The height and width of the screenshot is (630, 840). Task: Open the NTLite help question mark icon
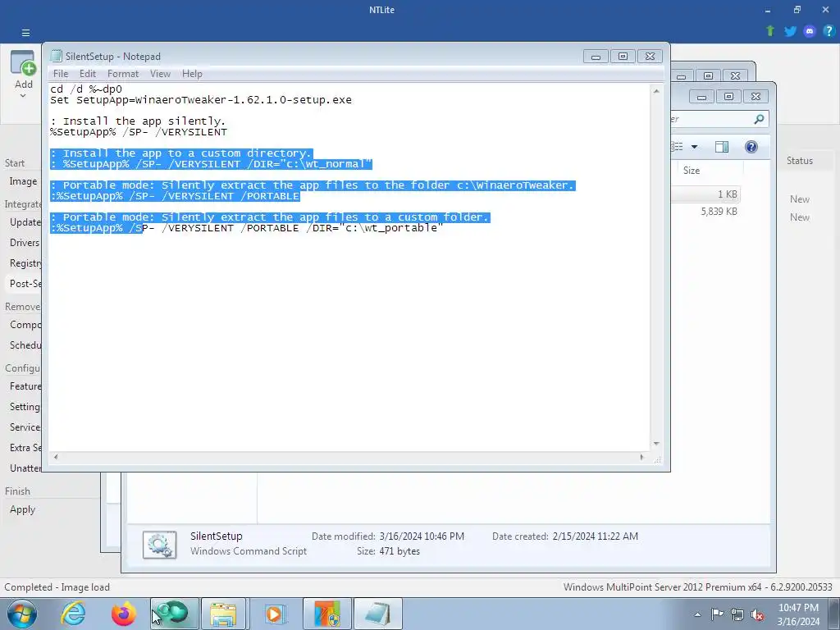pos(829,31)
